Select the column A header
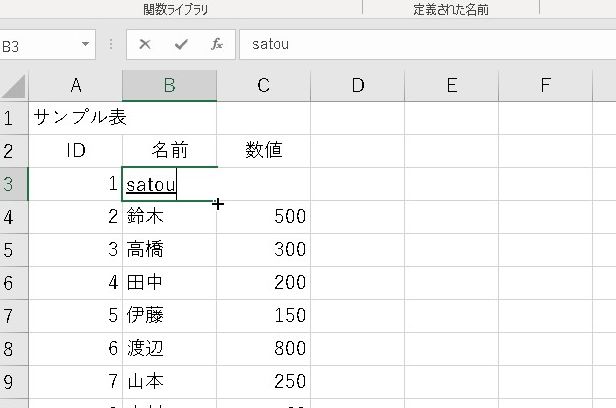The height and width of the screenshot is (408, 616). pos(75,85)
